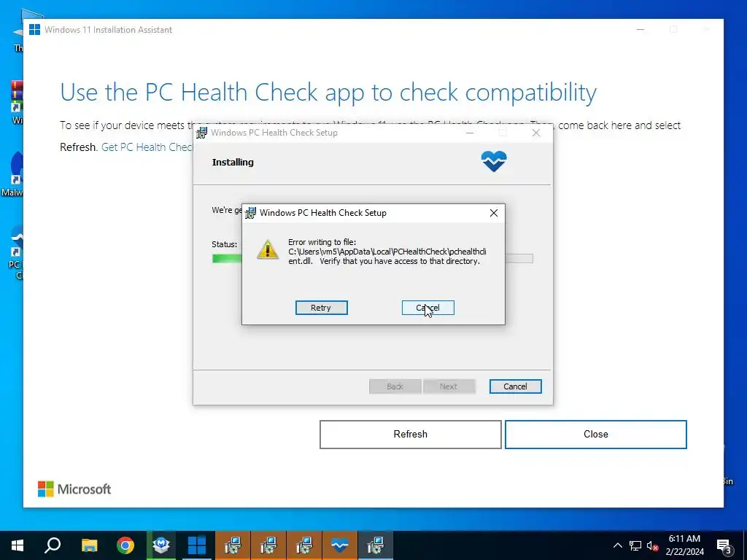This screenshot has height=560, width=747.
Task: Click the PC Health Check heart logo
Action: [x=494, y=161]
